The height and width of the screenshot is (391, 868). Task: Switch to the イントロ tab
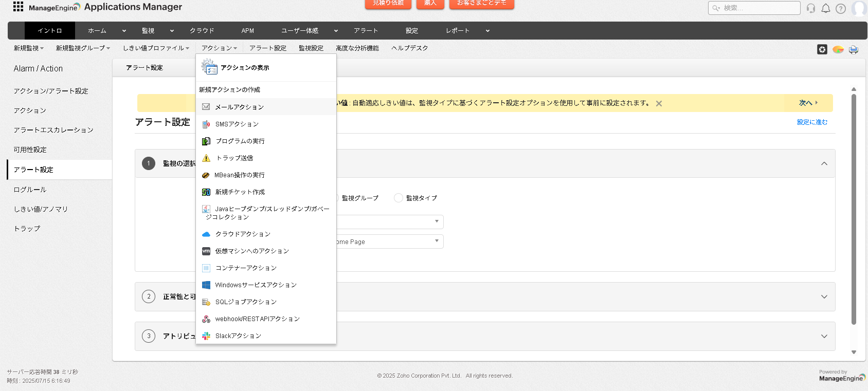[50, 31]
